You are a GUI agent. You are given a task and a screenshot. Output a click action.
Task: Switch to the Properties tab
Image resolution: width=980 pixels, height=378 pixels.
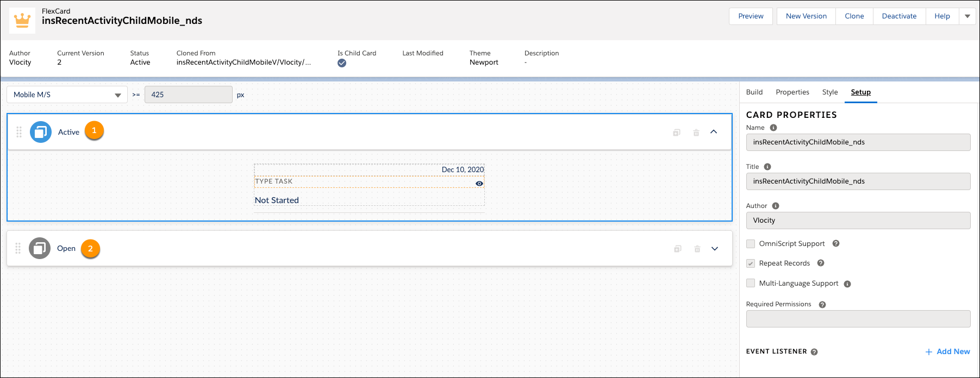(792, 92)
